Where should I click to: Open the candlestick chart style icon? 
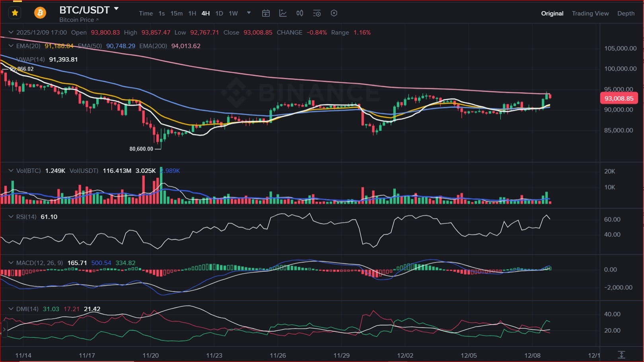pos(300,13)
